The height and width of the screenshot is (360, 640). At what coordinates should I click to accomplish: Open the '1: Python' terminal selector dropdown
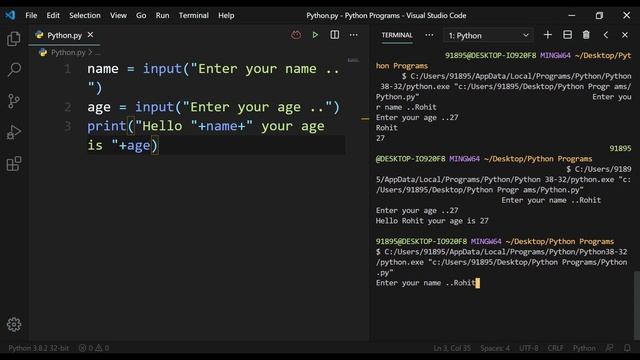489,36
